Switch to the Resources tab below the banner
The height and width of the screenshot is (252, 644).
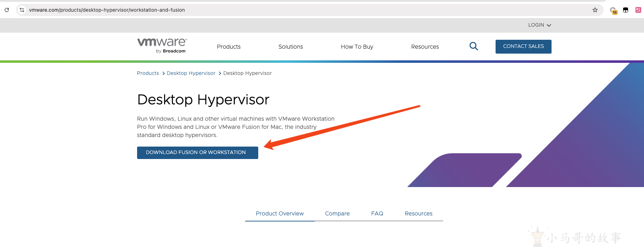pyautogui.click(x=418, y=213)
